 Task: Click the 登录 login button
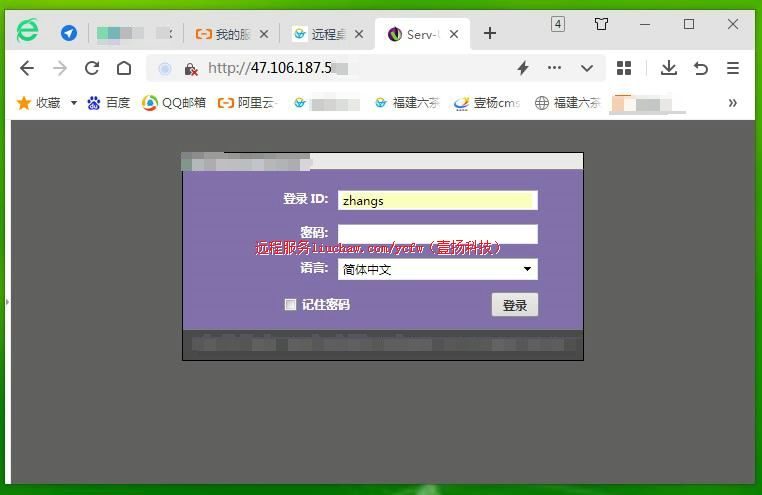(x=515, y=305)
